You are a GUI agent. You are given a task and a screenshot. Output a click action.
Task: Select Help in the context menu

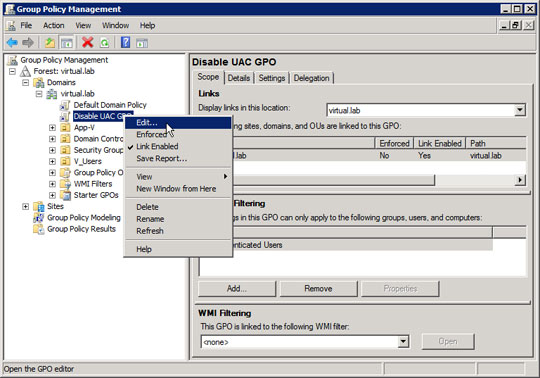click(178, 249)
